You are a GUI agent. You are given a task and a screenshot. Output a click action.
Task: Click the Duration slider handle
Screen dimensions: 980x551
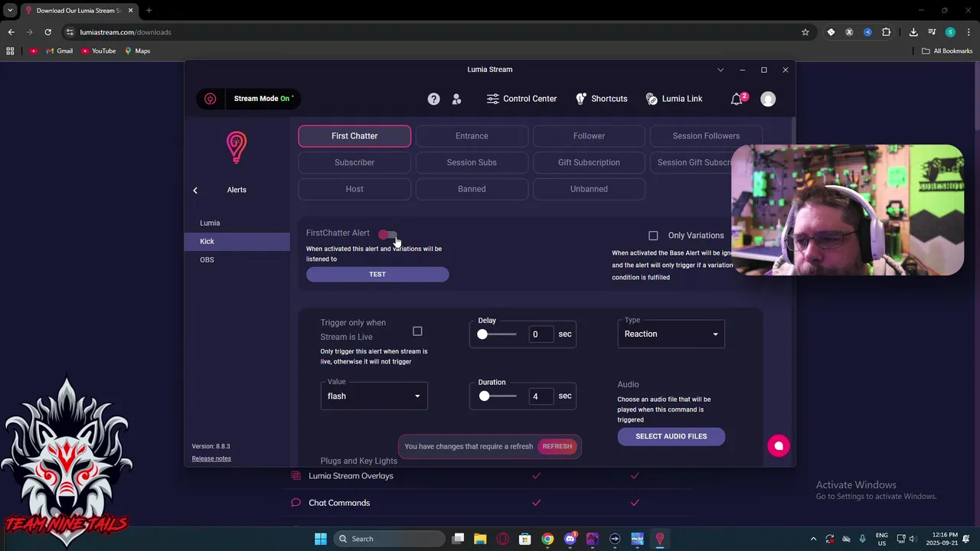[484, 396]
